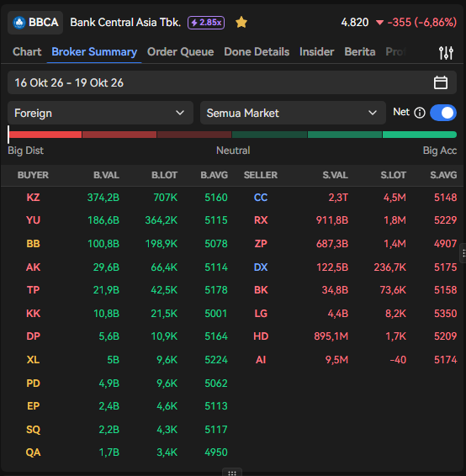Switch to the Insider tab
466x476 pixels.
(x=316, y=52)
